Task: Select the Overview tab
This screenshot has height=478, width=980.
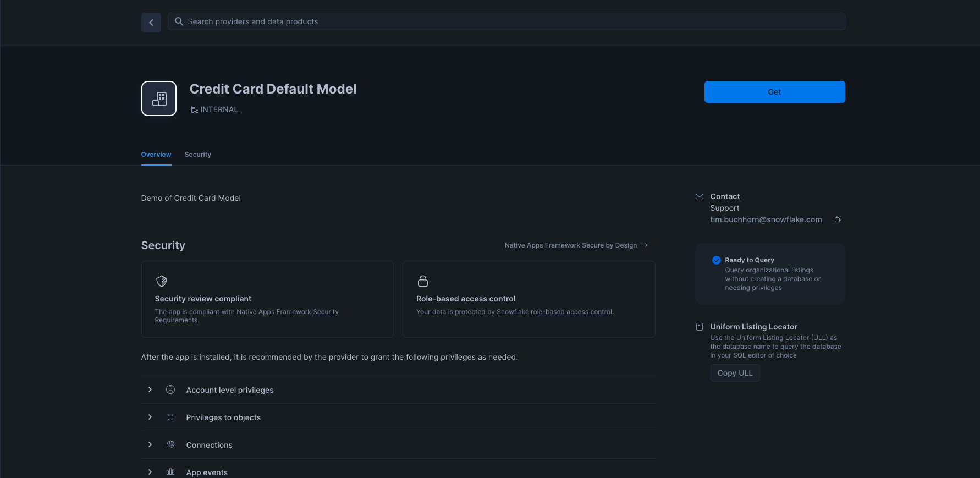Action: [x=156, y=155]
